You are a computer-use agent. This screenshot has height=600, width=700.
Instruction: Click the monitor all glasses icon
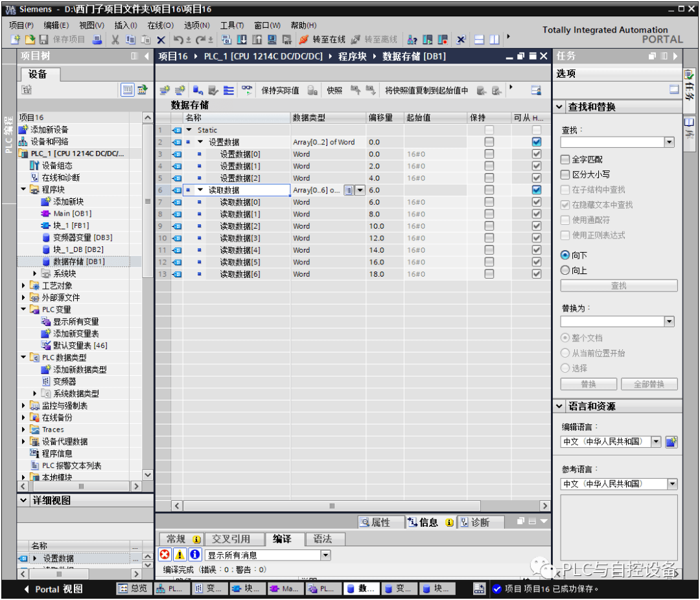pos(247,91)
